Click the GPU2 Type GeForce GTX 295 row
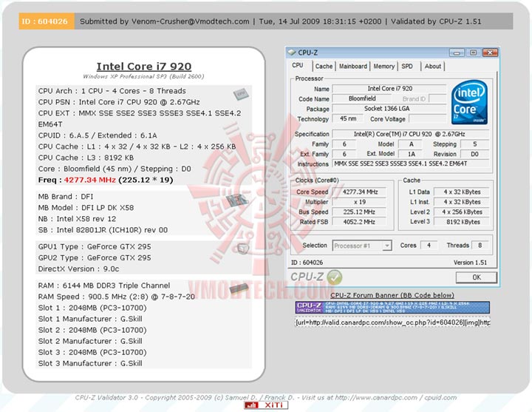The width and height of the screenshot is (532, 412). pyautogui.click(x=95, y=258)
